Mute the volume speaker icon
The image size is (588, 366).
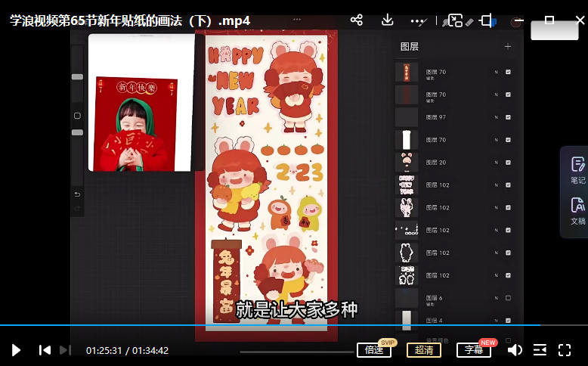tap(515, 350)
